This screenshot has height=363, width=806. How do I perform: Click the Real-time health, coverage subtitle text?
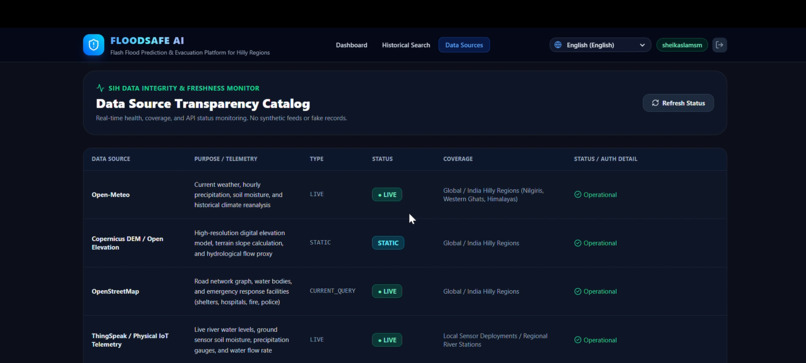click(221, 118)
